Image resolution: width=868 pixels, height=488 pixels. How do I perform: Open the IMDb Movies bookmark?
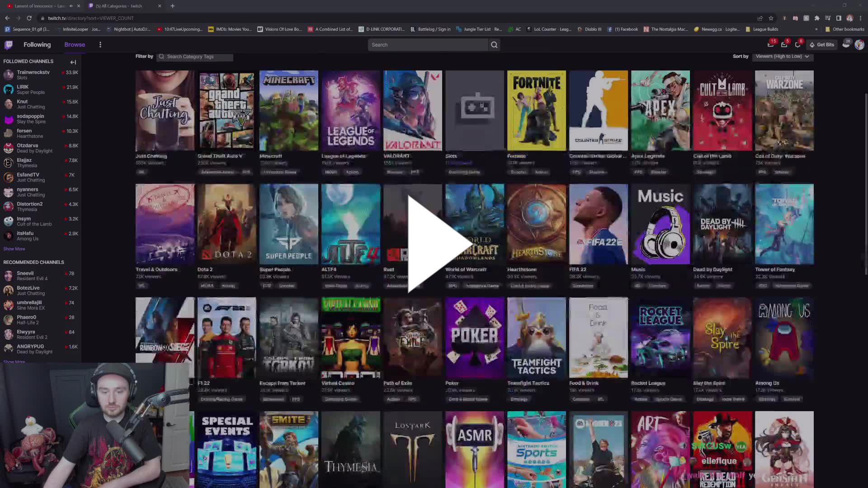pos(231,29)
